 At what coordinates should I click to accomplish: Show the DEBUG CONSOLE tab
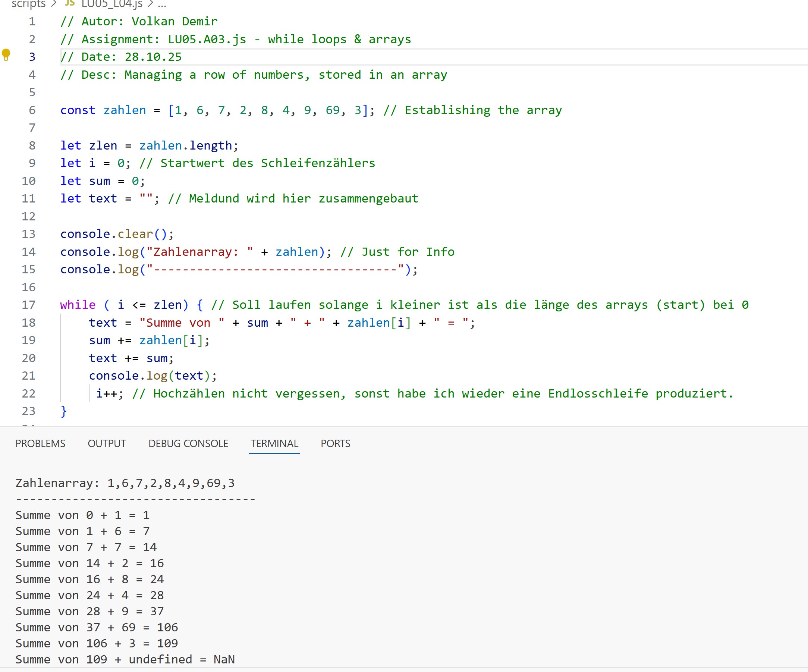click(188, 443)
